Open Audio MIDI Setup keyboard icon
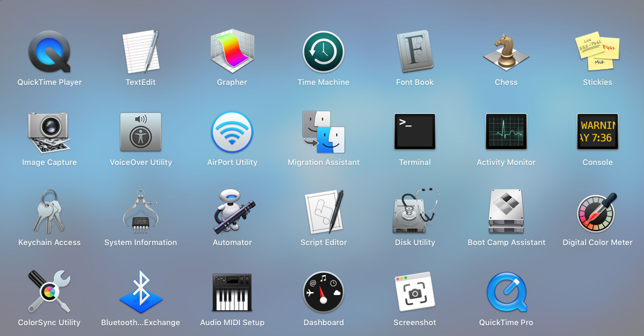 pos(232,292)
